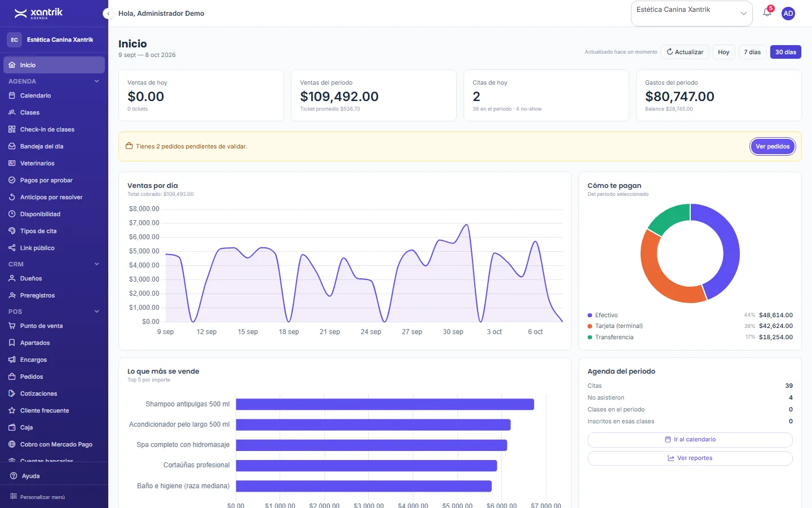Open Disponibilidad in sidebar
Viewport: 812px width, 508px height.
click(x=54, y=214)
